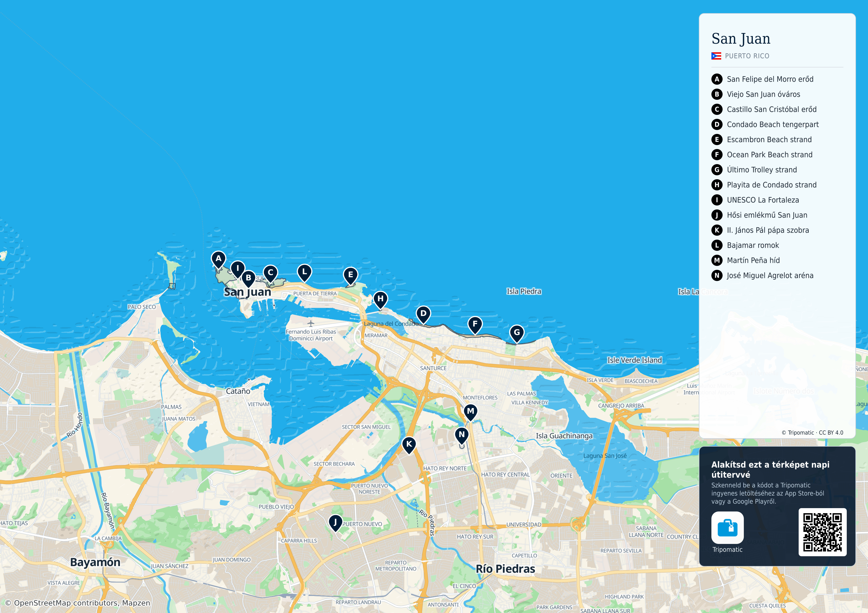Viewport: 868px width, 613px height.
Task: Select 'Condado Beach tengerpart' legend entry
Action: 773,124
